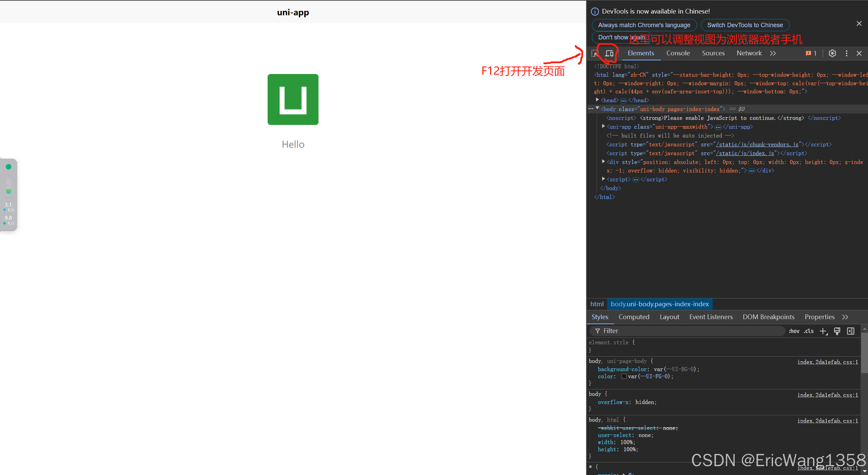This screenshot has width=868, height=475.
Task: Click the color swatch next to var(--UI-FG-0)
Action: point(624,376)
